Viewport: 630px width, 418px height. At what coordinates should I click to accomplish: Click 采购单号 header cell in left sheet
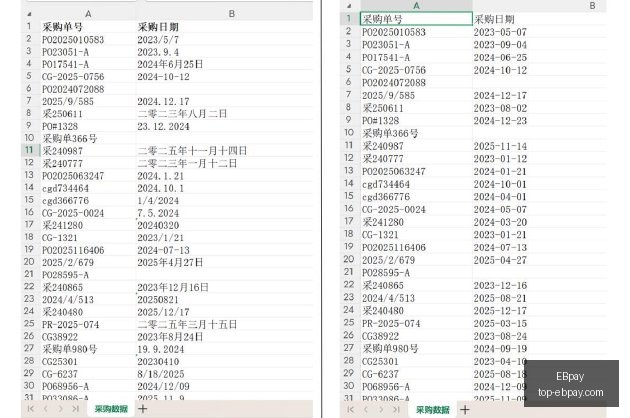(x=88, y=27)
